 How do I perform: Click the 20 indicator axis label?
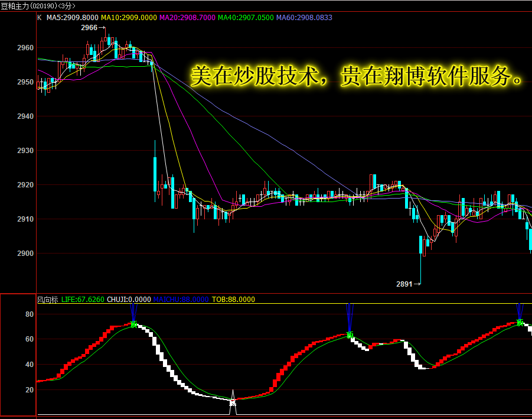tap(30, 390)
